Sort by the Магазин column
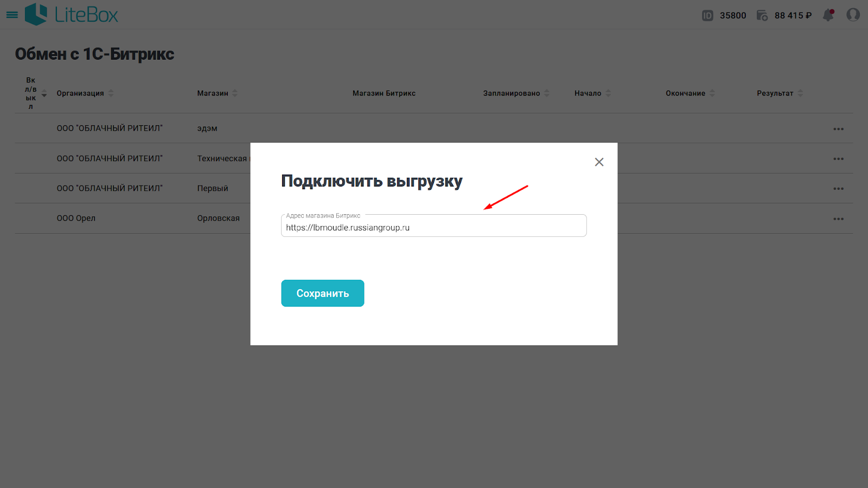This screenshot has height=488, width=868. [x=235, y=93]
